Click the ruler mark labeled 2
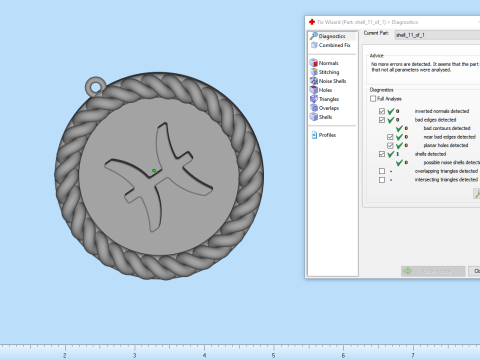480x360 pixels. click(x=65, y=355)
